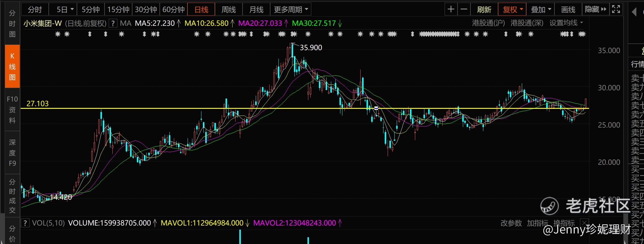644x244 pixels.
Task: Select 日线 daily chart
Action: pyautogui.click(x=201, y=9)
